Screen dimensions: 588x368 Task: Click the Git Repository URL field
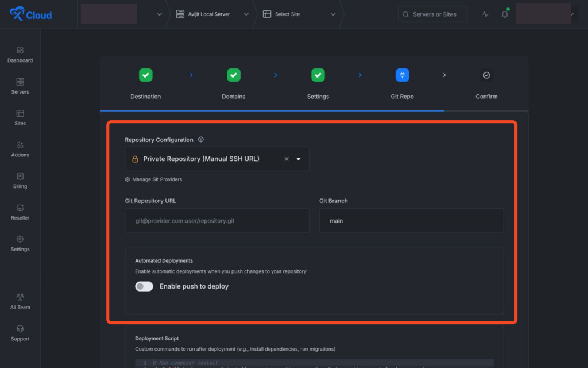(217, 221)
